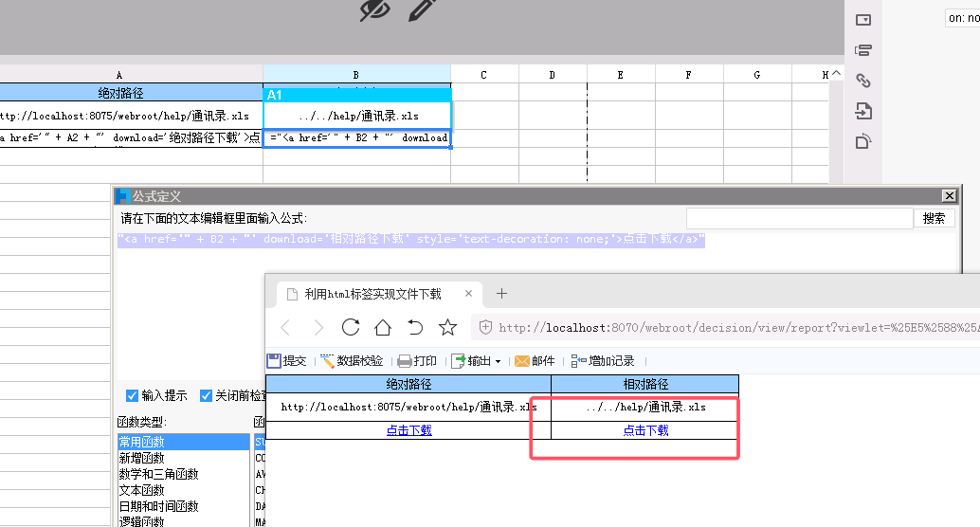The height and width of the screenshot is (527, 980).
Task: Click the 打印 print toolbar icon
Action: 417,361
